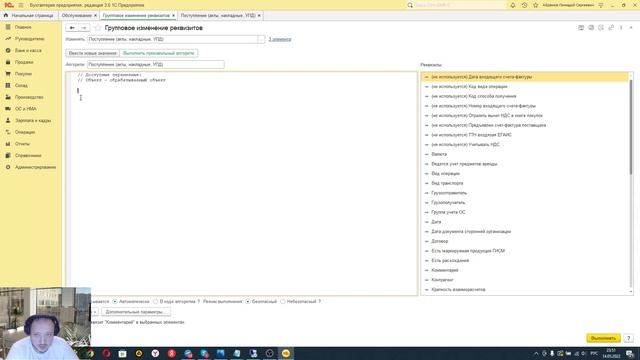Select the Вид операции attribute
The width and height of the screenshot is (640, 360).
point(525,173)
